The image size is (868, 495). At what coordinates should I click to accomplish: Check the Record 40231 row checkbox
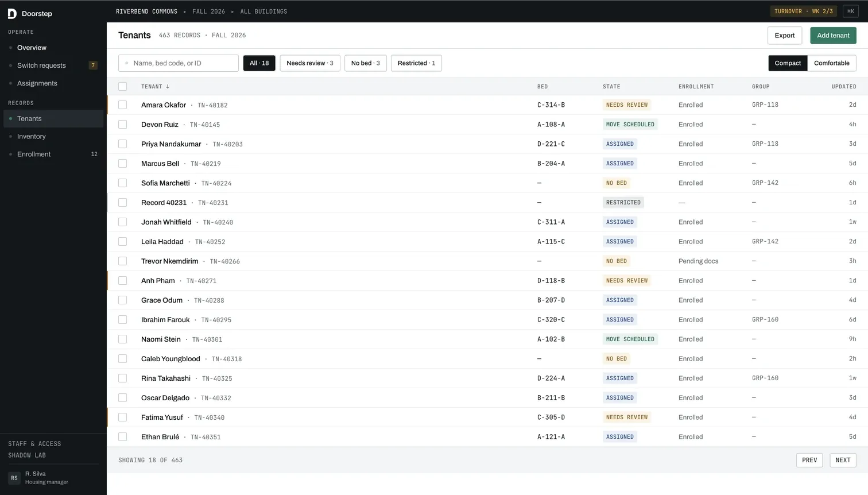click(x=122, y=203)
